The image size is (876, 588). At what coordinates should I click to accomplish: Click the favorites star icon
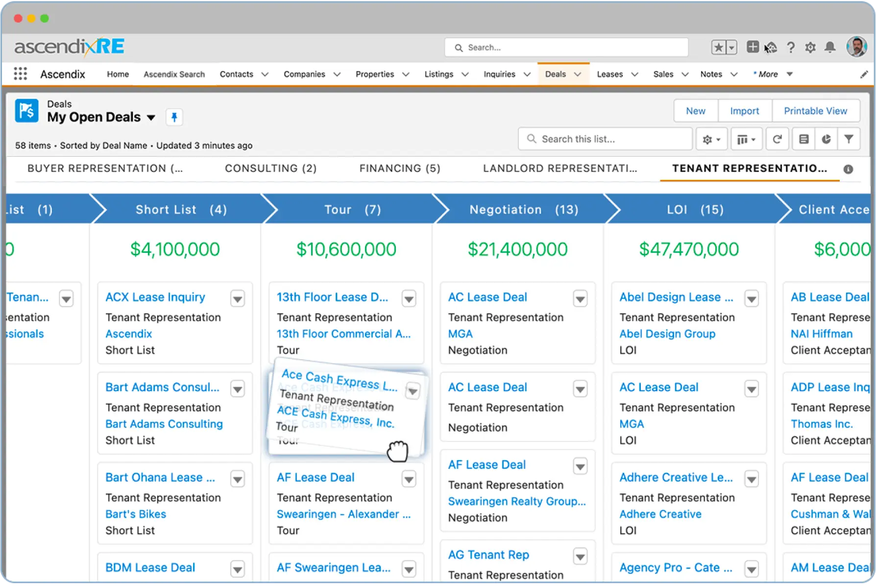[718, 48]
